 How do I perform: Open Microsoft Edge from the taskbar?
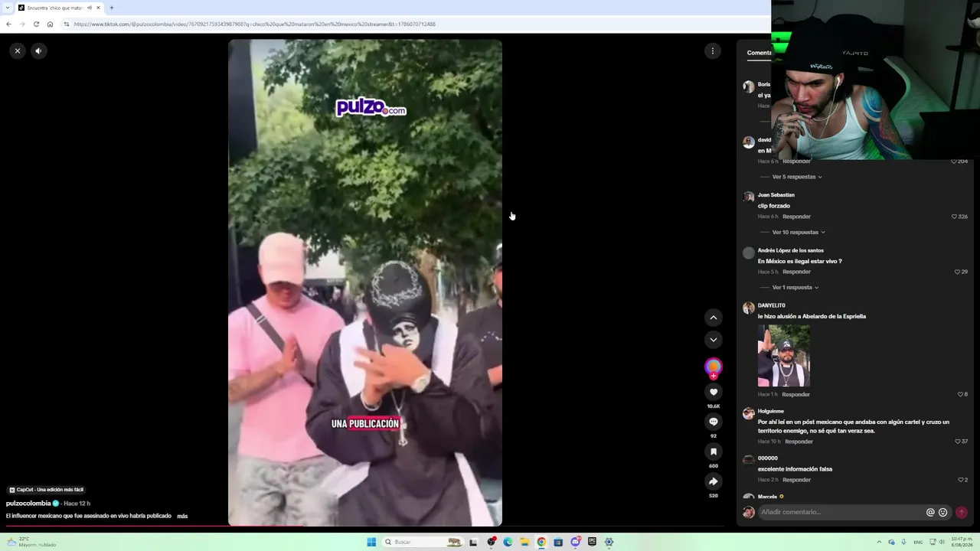pyautogui.click(x=508, y=542)
